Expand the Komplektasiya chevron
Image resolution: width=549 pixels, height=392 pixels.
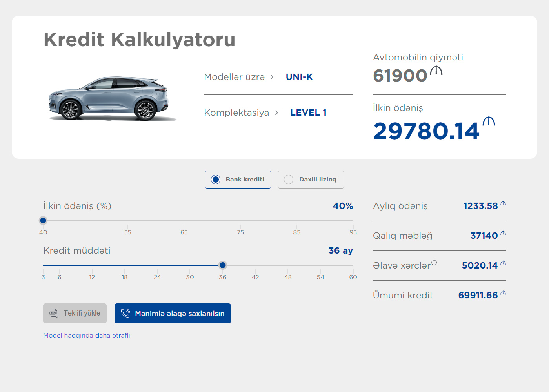coord(276,113)
